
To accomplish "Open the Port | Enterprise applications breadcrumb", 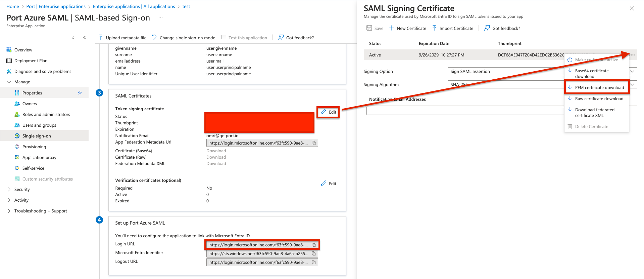I will click(x=56, y=6).
